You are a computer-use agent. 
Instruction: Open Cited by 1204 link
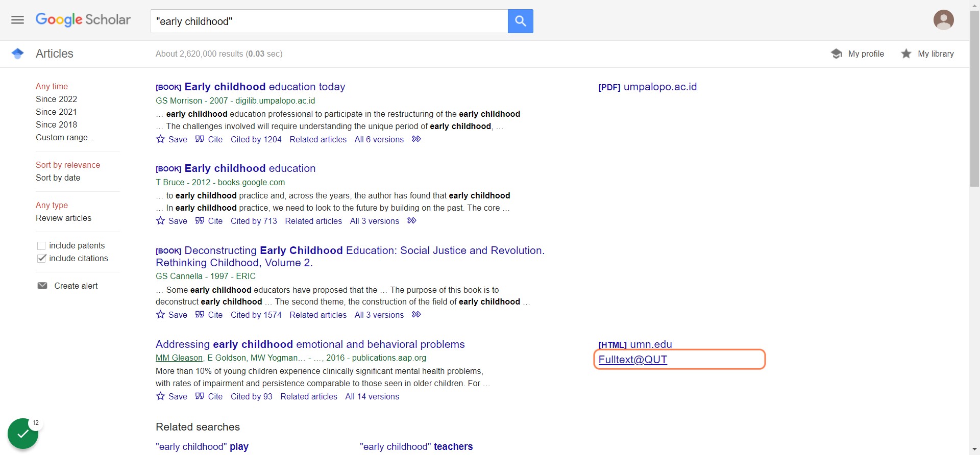coord(256,139)
